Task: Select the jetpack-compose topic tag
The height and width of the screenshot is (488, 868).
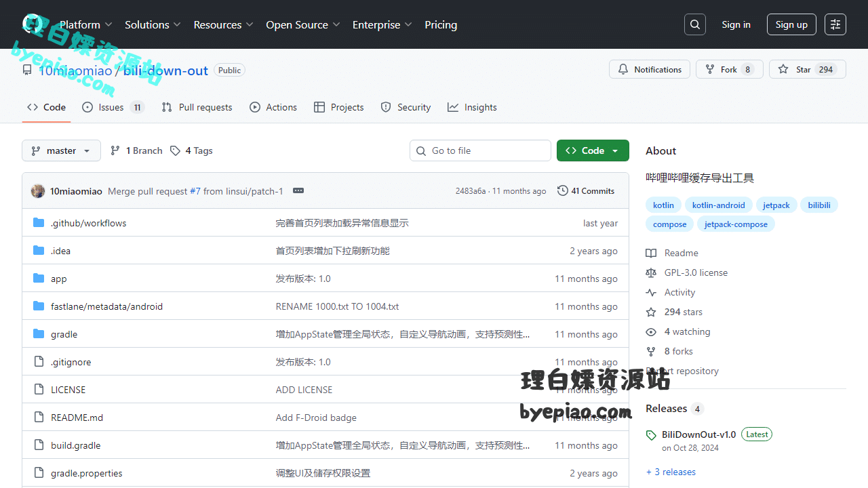Action: point(735,224)
